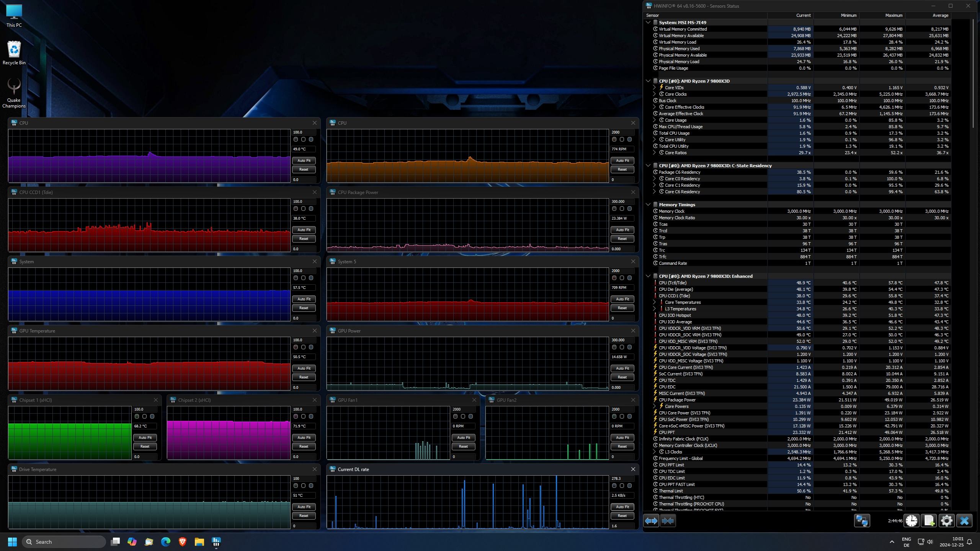Select the Recycle Bin desktop icon
The height and width of the screenshot is (551, 980).
tap(14, 53)
